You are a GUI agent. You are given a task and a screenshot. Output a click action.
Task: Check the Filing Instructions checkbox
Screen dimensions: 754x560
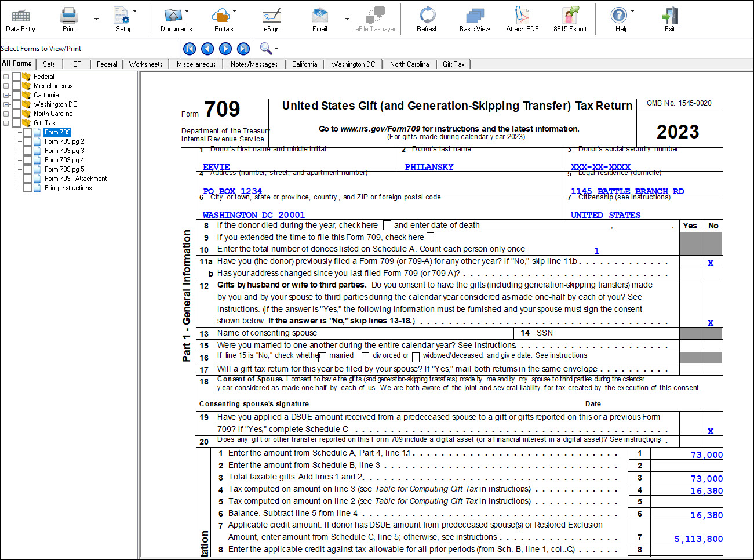pyautogui.click(x=28, y=188)
